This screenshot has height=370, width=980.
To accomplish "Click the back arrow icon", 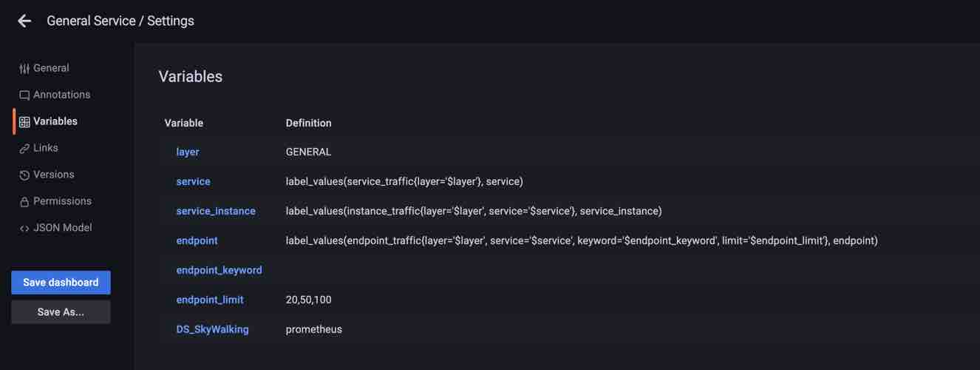I will [x=24, y=21].
